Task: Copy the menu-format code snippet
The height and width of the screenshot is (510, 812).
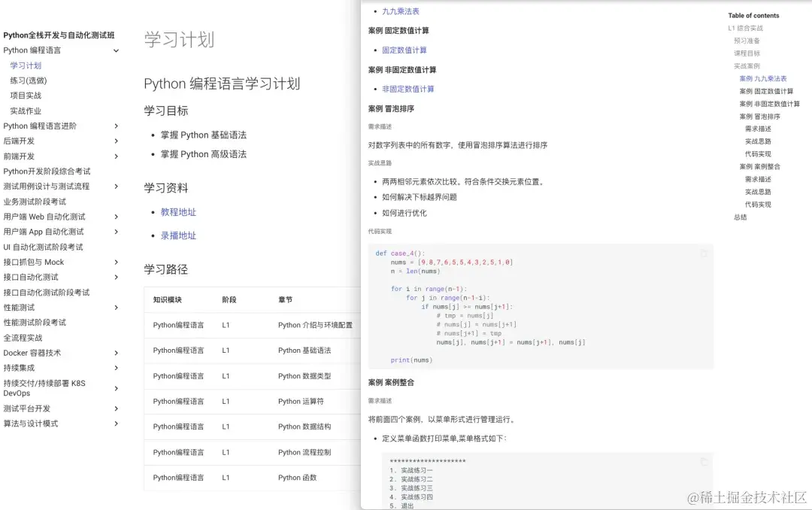Action: pos(702,460)
